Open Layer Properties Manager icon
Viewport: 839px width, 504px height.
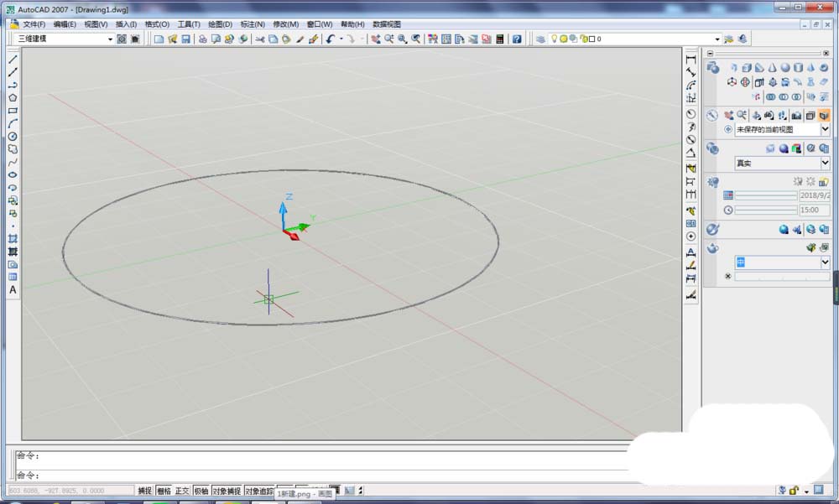(539, 39)
